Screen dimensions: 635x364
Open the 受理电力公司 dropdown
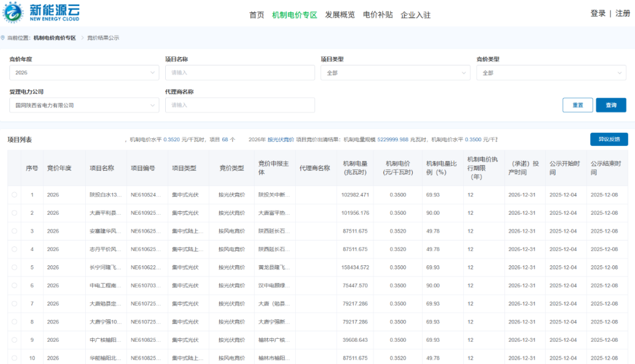[84, 105]
